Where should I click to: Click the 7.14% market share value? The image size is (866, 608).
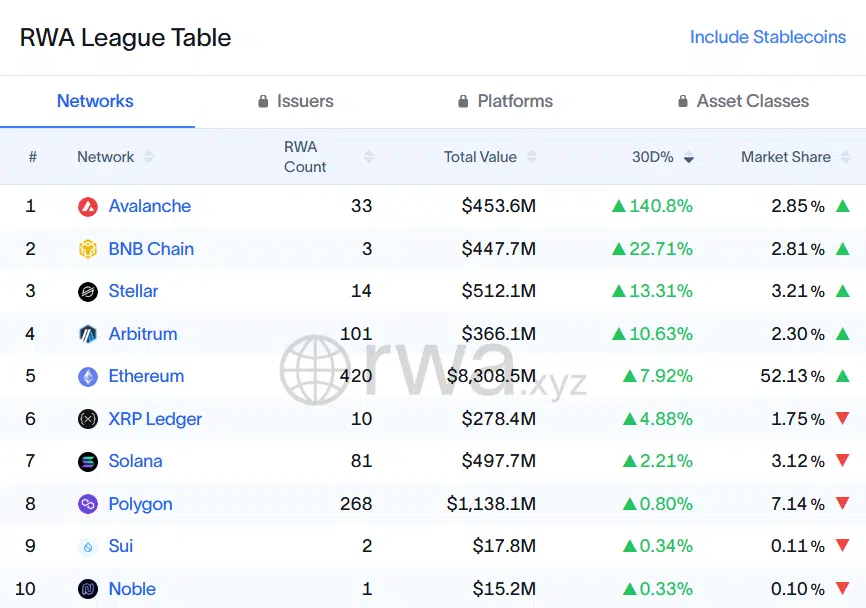[798, 504]
